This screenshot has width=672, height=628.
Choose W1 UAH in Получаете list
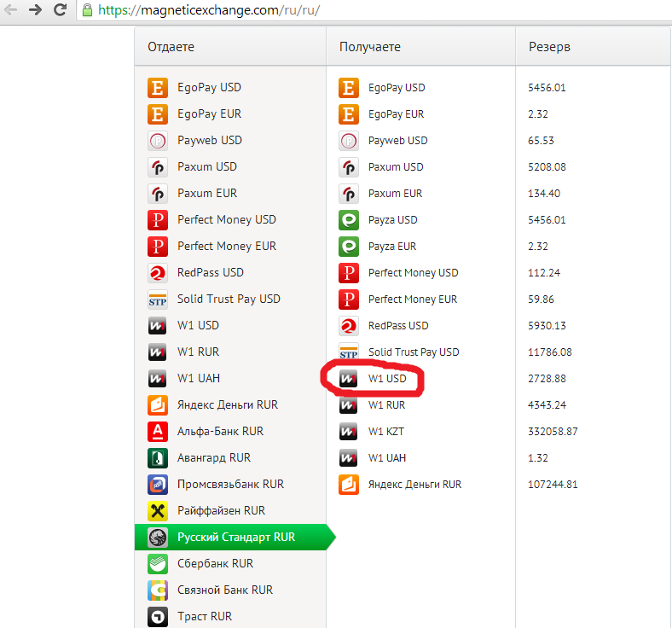[387, 458]
